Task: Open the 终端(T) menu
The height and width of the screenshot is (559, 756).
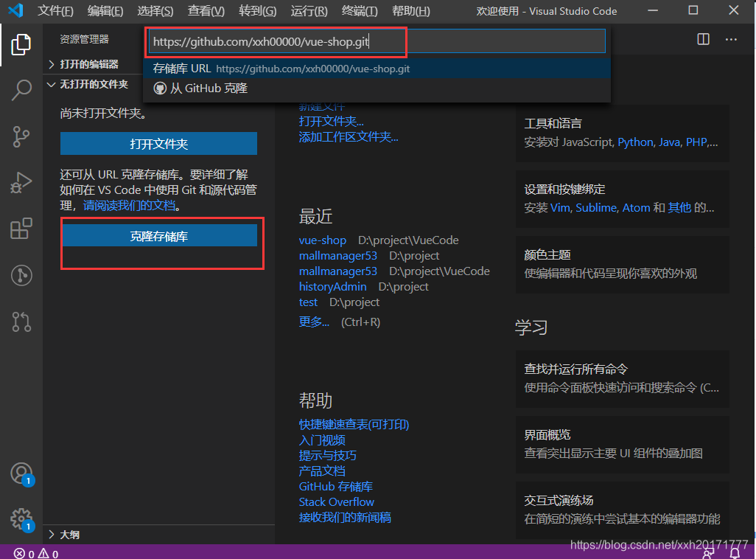Action: (x=360, y=11)
